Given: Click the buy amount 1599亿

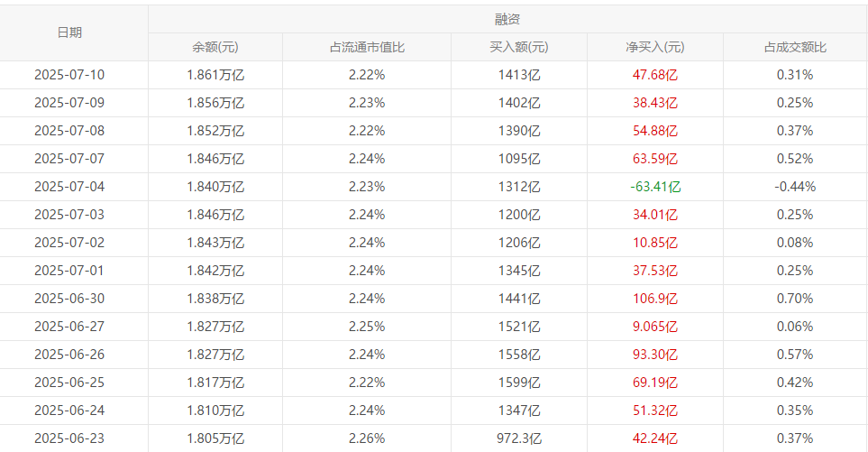Looking at the screenshot, I should point(519,383).
